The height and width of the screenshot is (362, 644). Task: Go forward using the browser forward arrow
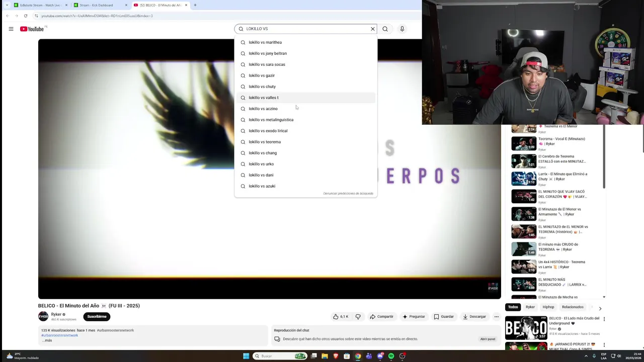coord(16,16)
